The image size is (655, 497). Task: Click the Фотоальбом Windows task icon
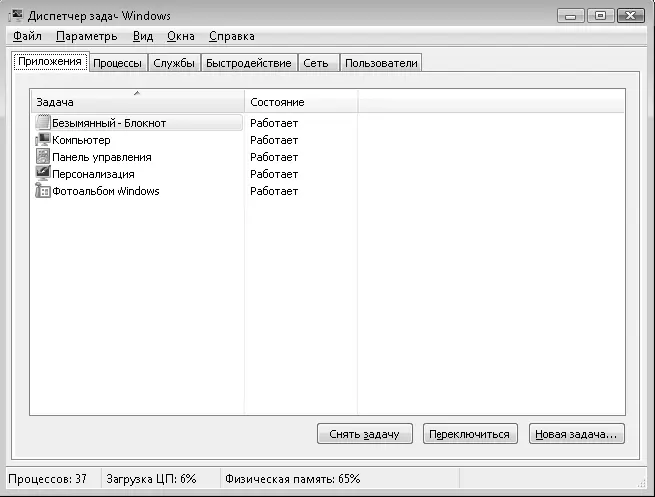pyautogui.click(x=43, y=191)
